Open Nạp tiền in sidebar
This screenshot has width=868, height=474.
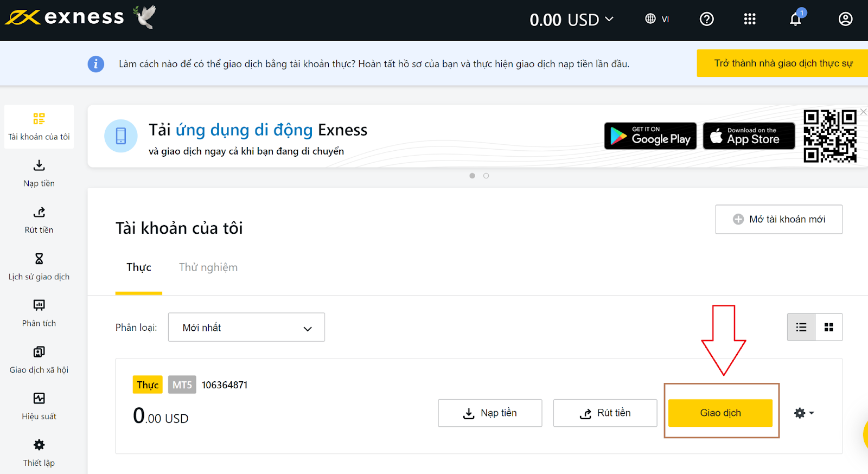point(39,174)
